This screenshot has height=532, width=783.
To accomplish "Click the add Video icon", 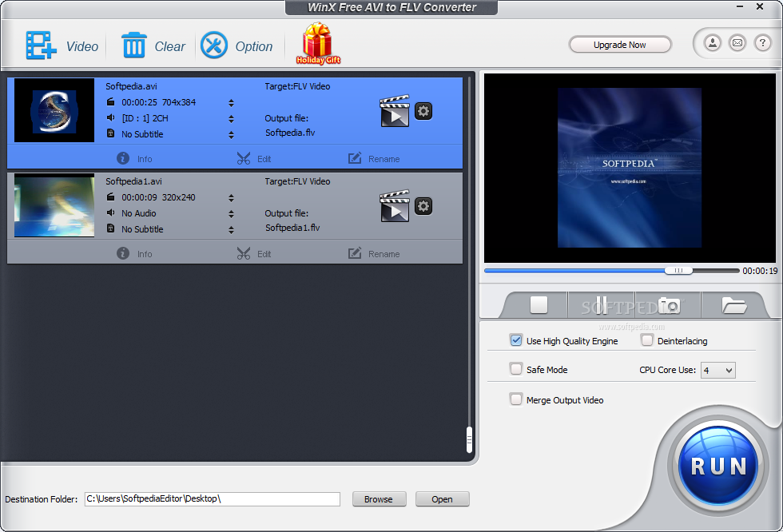I will [x=41, y=46].
